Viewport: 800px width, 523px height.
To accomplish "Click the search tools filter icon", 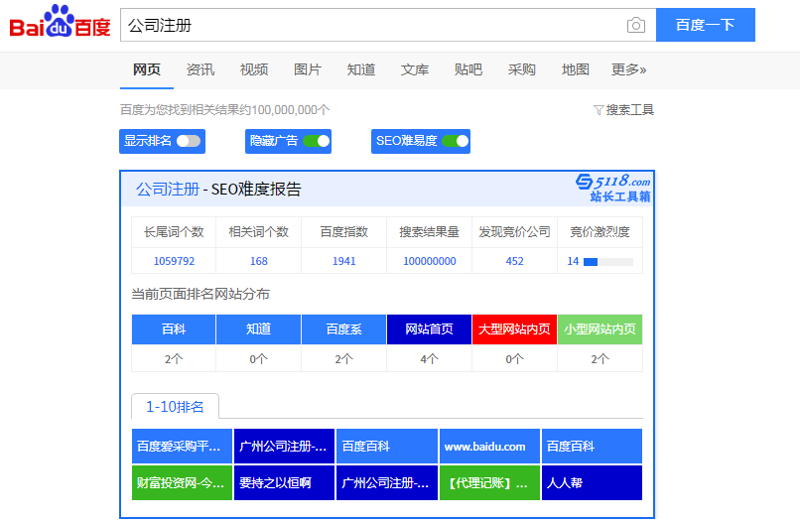I will coord(598,110).
